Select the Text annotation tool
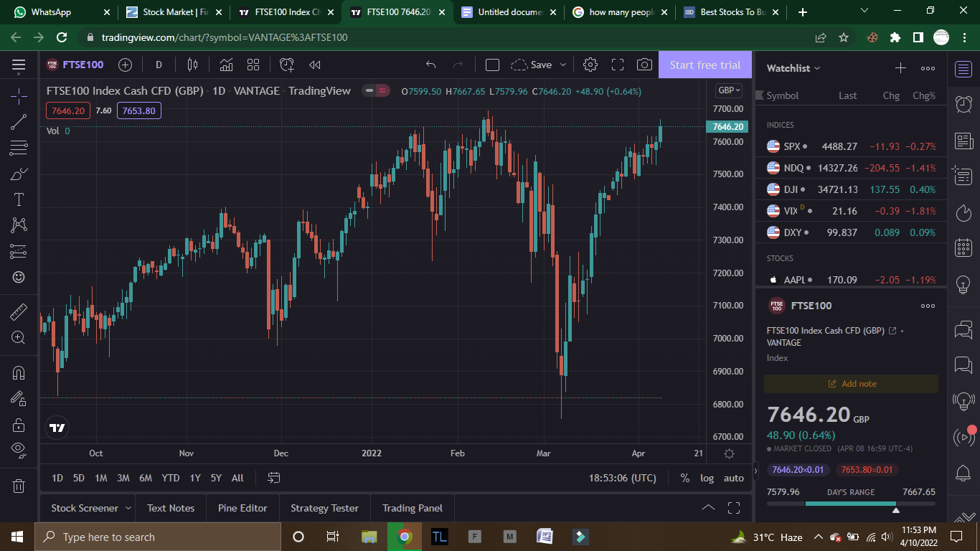Image resolution: width=980 pixels, height=551 pixels. [x=19, y=199]
